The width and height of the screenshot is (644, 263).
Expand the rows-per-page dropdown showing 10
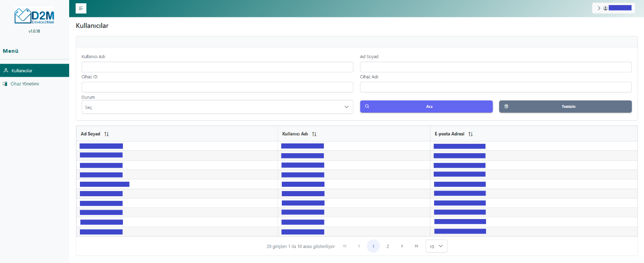pos(436,246)
